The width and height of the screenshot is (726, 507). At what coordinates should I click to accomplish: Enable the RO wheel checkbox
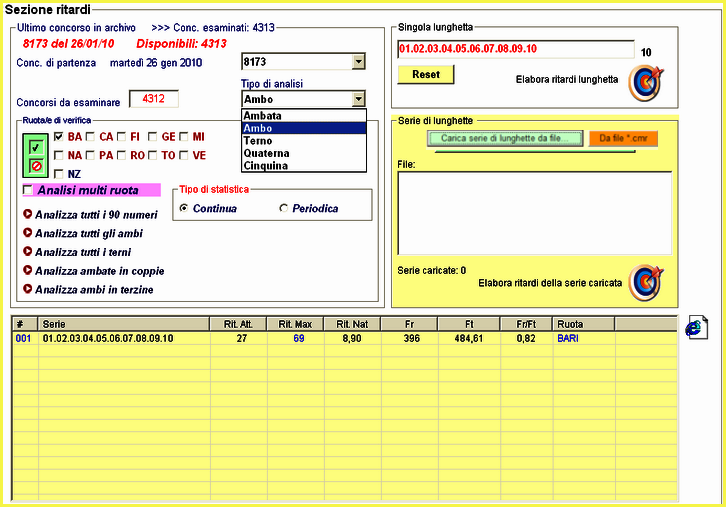pos(121,155)
